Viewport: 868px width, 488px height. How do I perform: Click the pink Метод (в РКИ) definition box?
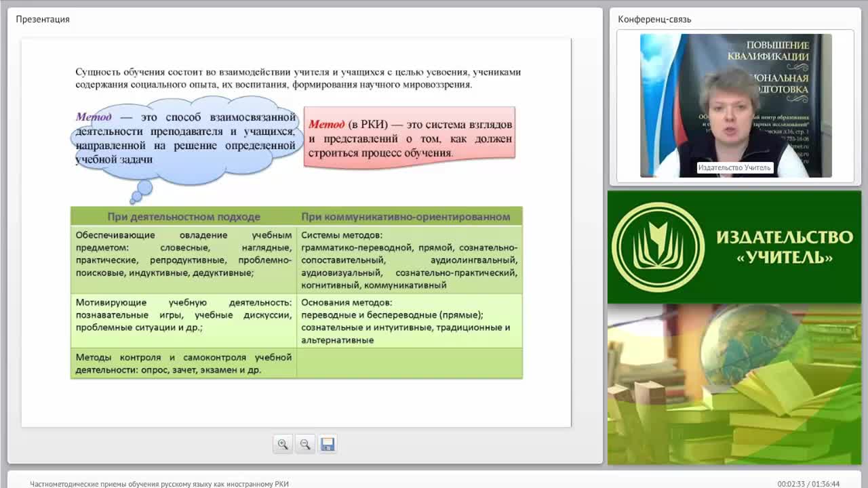[410, 138]
